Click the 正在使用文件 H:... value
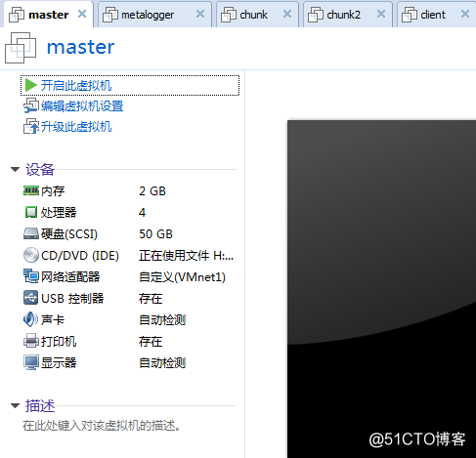The height and width of the screenshot is (458, 476). [x=186, y=256]
